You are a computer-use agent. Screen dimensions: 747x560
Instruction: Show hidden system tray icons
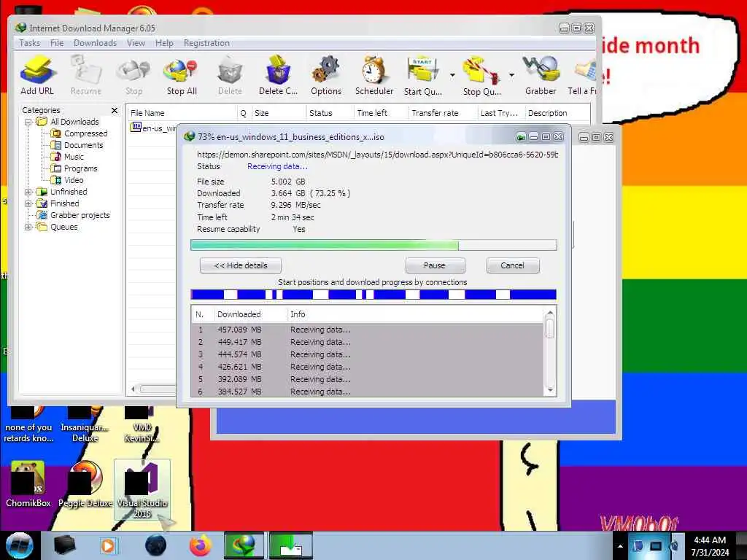tap(620, 546)
